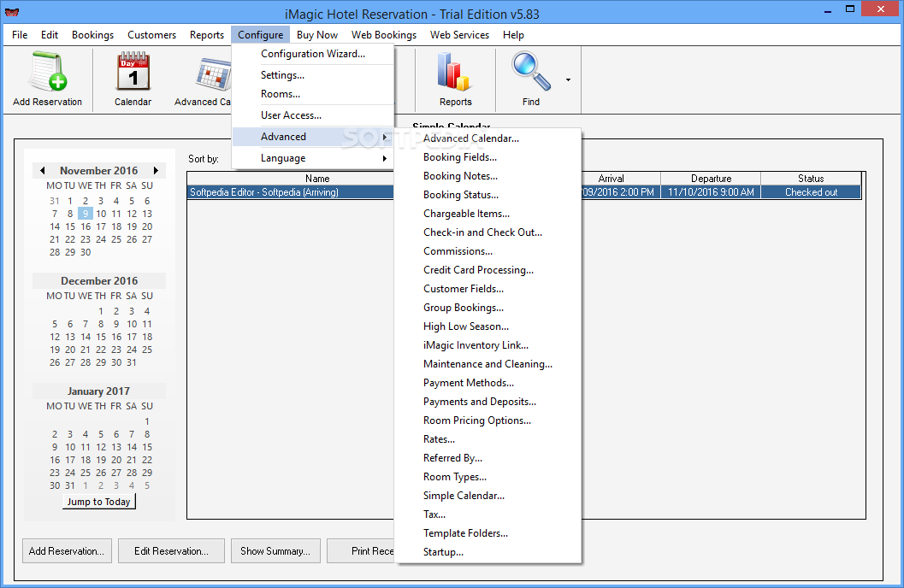Select Maintenance and Cleaning... entry

[x=487, y=364]
